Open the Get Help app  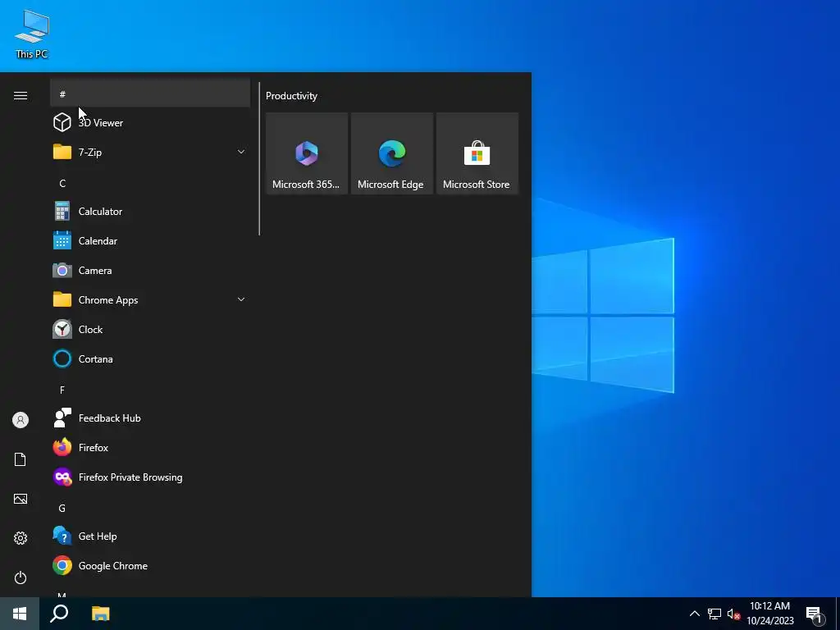coord(150,536)
